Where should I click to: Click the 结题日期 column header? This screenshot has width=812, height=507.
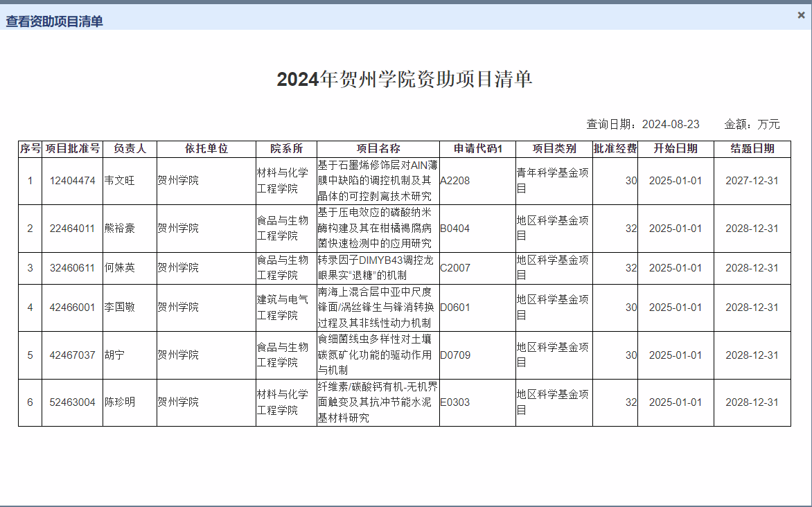pyautogui.click(x=752, y=149)
